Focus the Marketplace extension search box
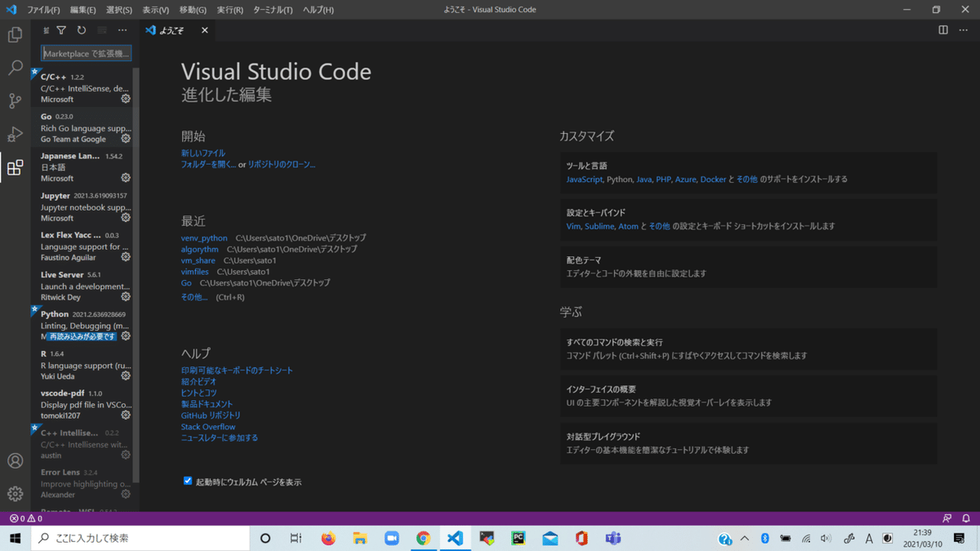This screenshot has height=551, width=980. coord(87,53)
